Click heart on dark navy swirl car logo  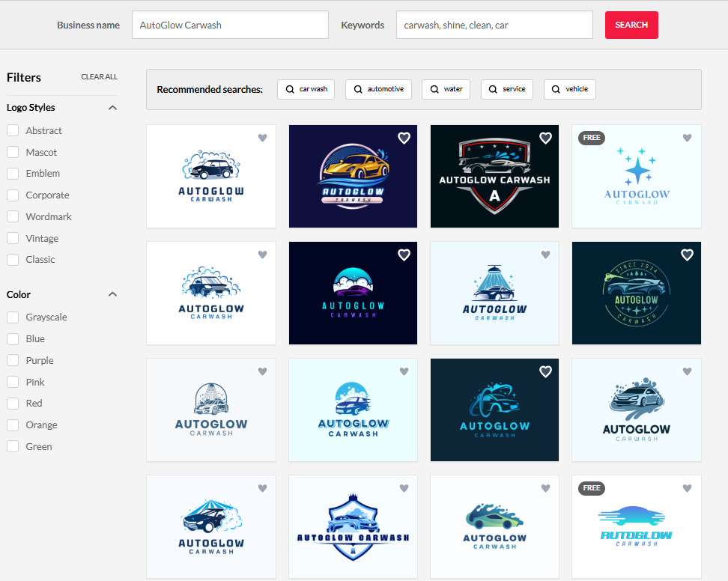tap(545, 371)
